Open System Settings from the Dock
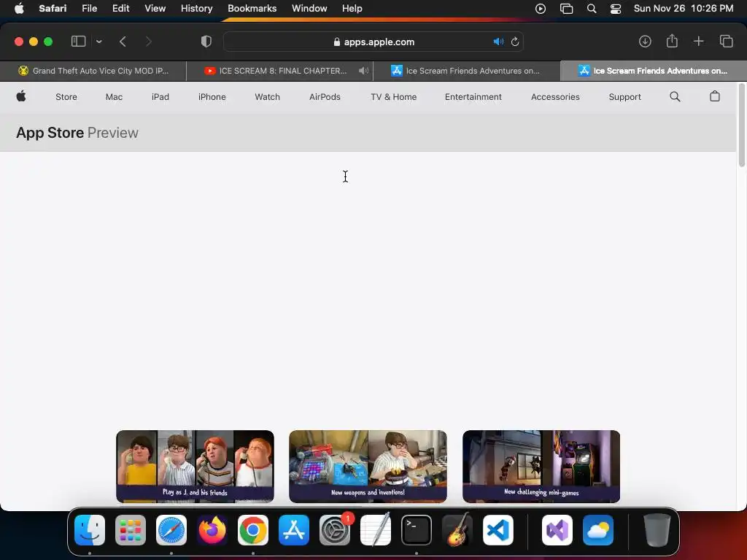747x560 pixels. point(334,530)
